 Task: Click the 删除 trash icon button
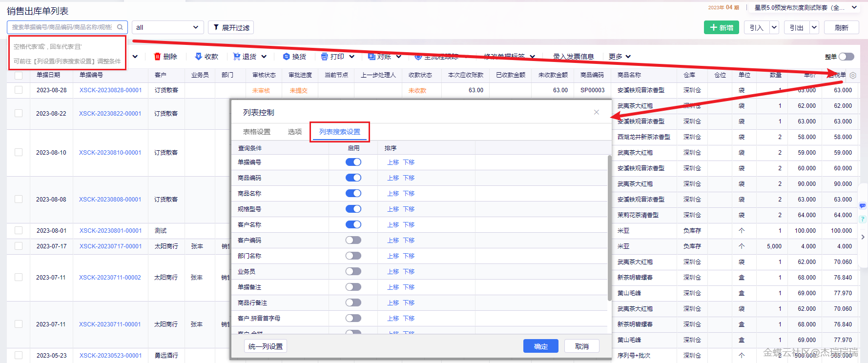(x=165, y=57)
